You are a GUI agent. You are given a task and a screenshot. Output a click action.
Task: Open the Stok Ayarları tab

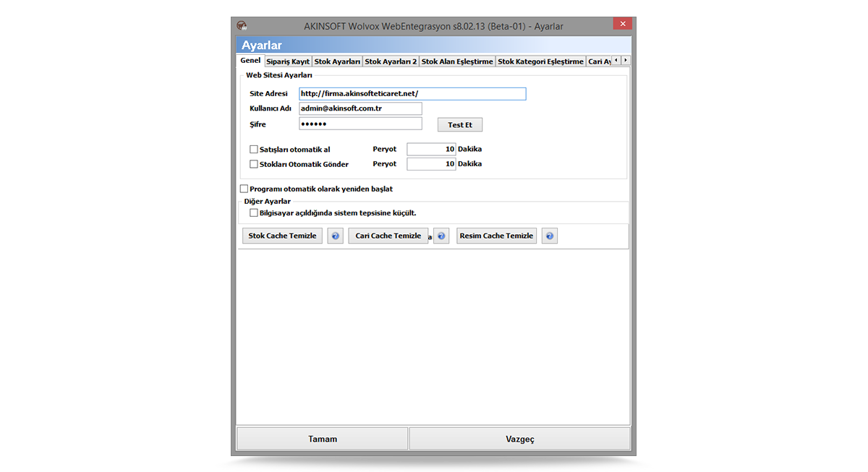[337, 61]
